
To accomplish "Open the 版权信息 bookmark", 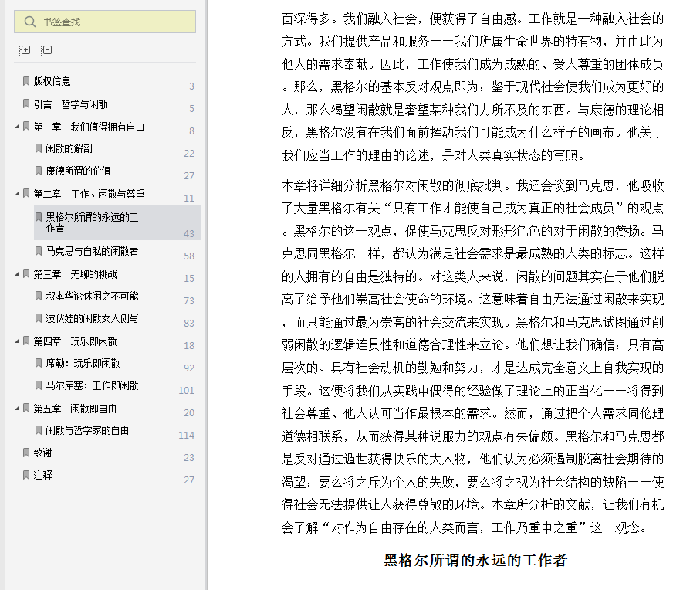I will click(52, 81).
